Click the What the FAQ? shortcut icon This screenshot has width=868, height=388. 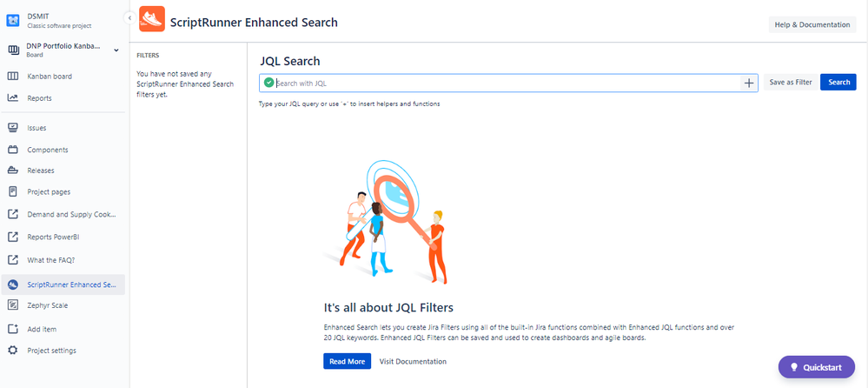coord(13,259)
